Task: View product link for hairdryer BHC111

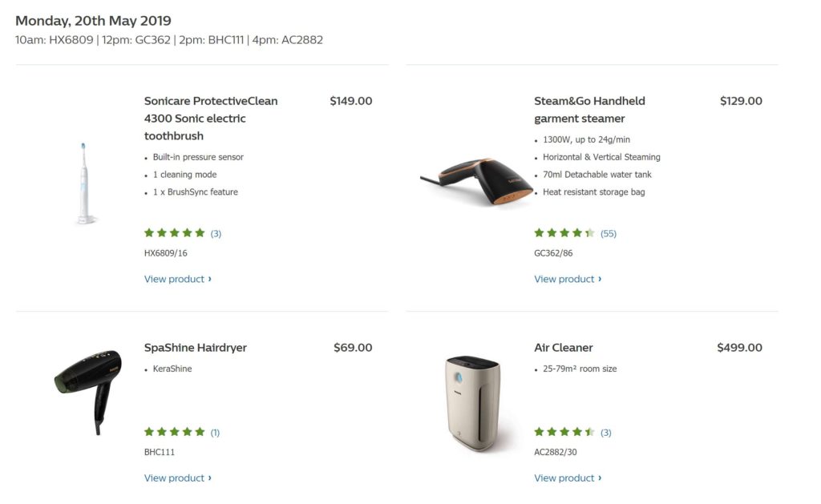Action: point(178,478)
